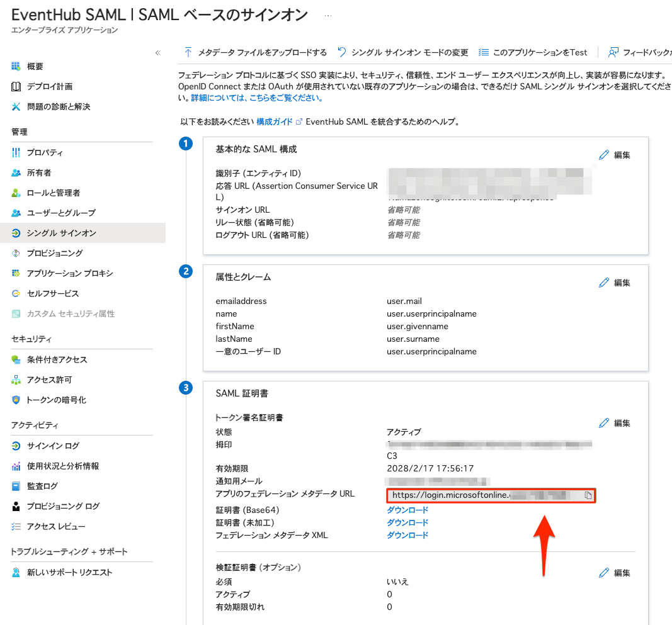Click メタデータ ファイルをアップロードする

click(x=262, y=52)
